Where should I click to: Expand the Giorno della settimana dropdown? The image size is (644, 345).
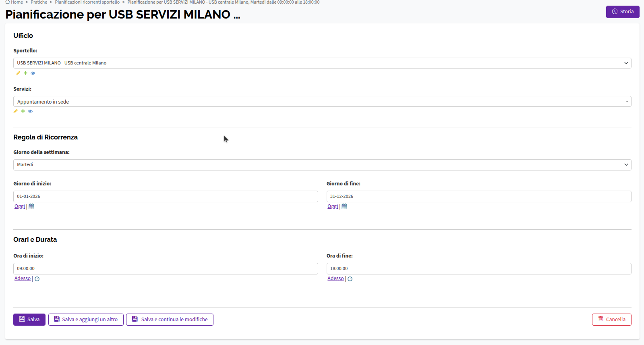pos(322,164)
